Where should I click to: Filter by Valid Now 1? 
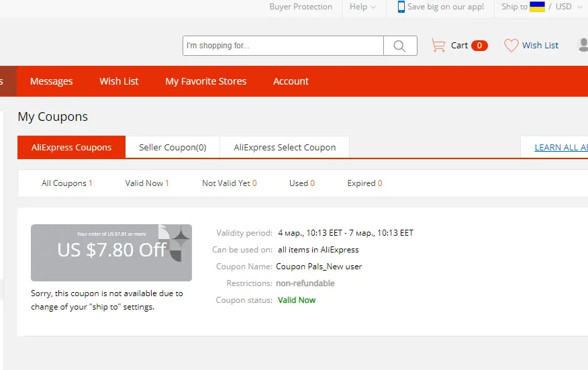(x=147, y=183)
